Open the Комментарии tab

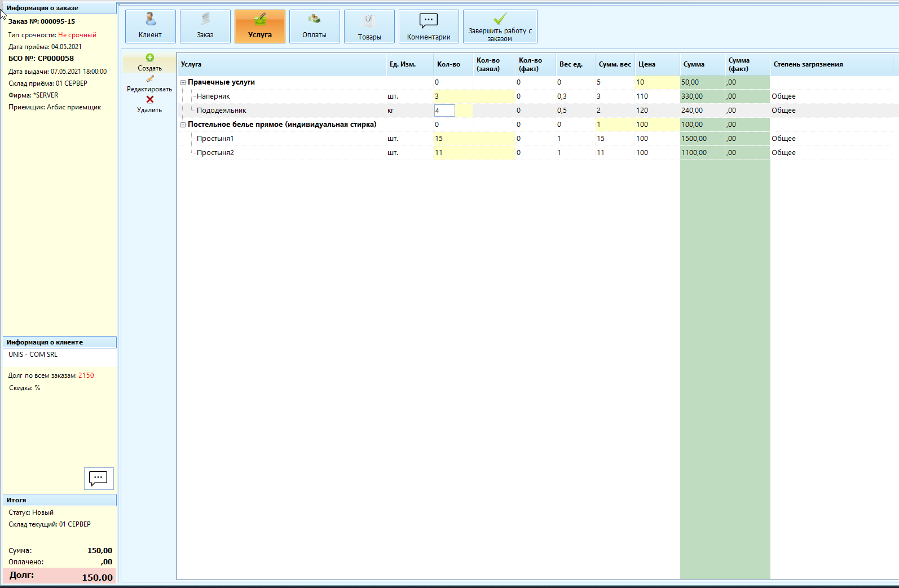point(429,26)
